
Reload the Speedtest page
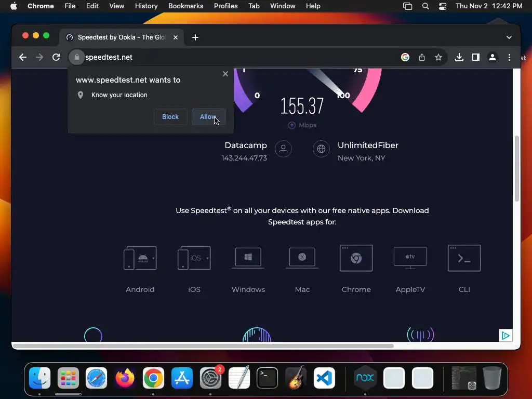(x=56, y=57)
